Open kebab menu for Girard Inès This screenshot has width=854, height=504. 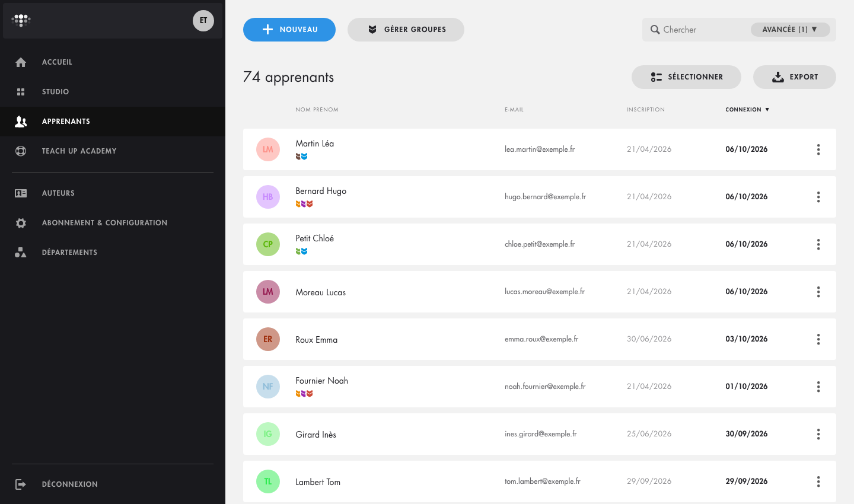point(818,434)
